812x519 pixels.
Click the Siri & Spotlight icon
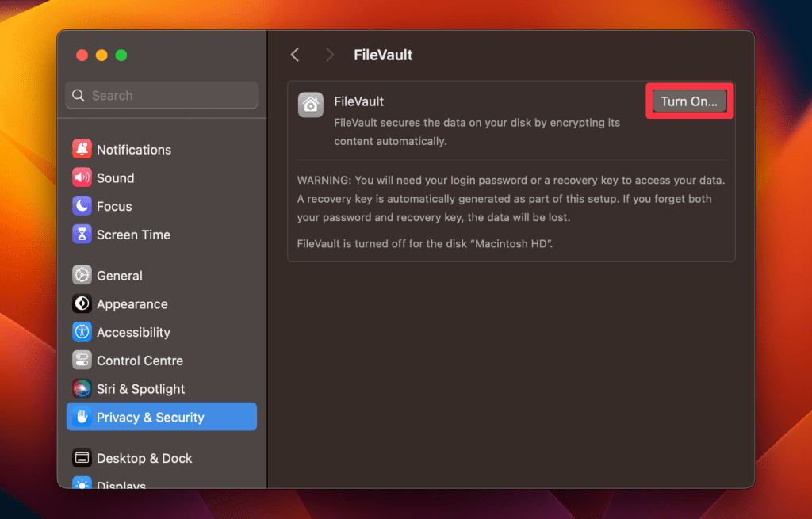coord(82,389)
